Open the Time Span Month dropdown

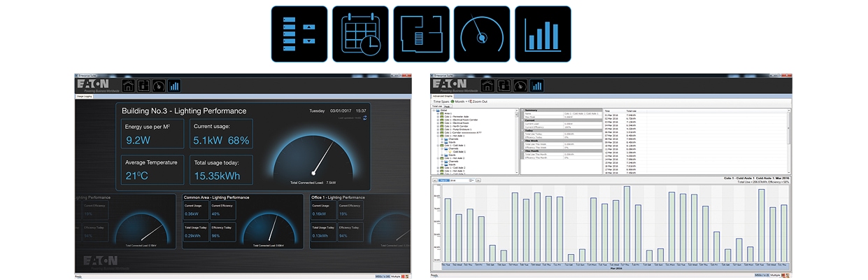coord(462,101)
